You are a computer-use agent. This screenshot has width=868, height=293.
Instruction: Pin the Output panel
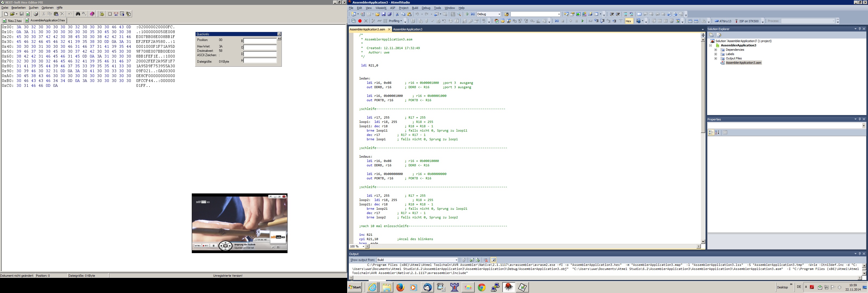(860, 254)
